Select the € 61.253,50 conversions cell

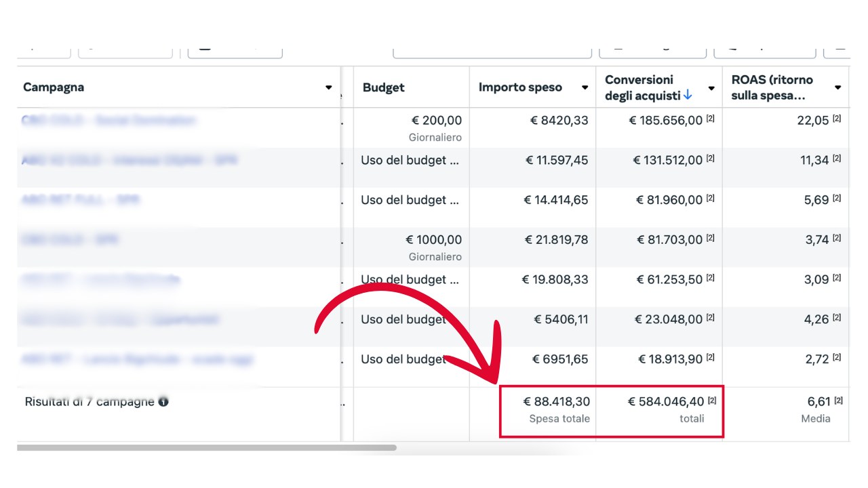pyautogui.click(x=669, y=279)
